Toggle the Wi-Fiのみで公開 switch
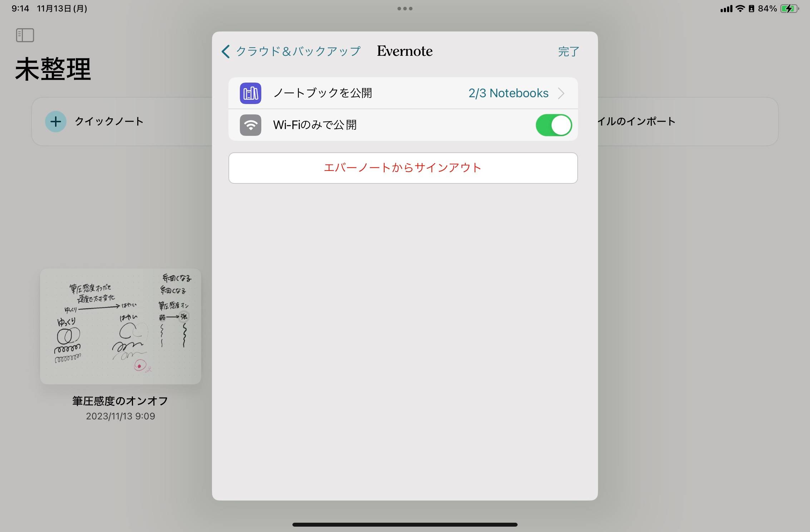Screen dimensions: 810x532 pyautogui.click(x=554, y=125)
